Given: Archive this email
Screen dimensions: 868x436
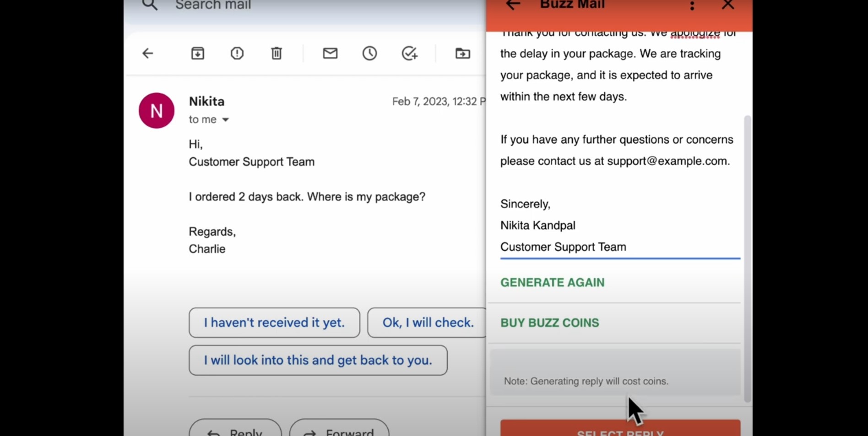Looking at the screenshot, I should tap(198, 54).
